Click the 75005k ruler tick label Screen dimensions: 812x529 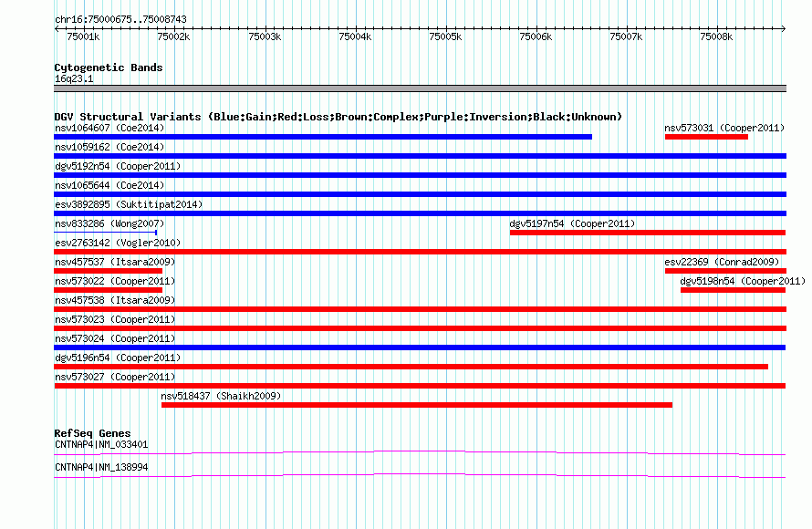(x=445, y=36)
